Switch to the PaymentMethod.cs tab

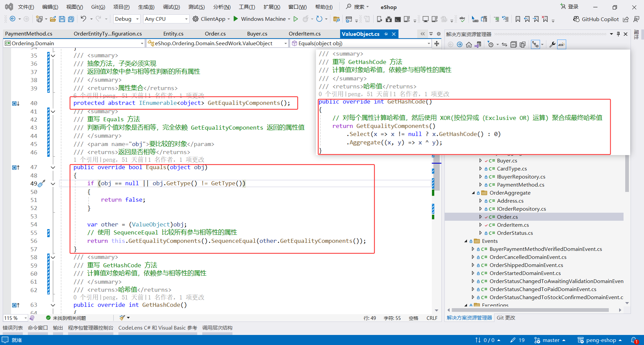point(29,33)
